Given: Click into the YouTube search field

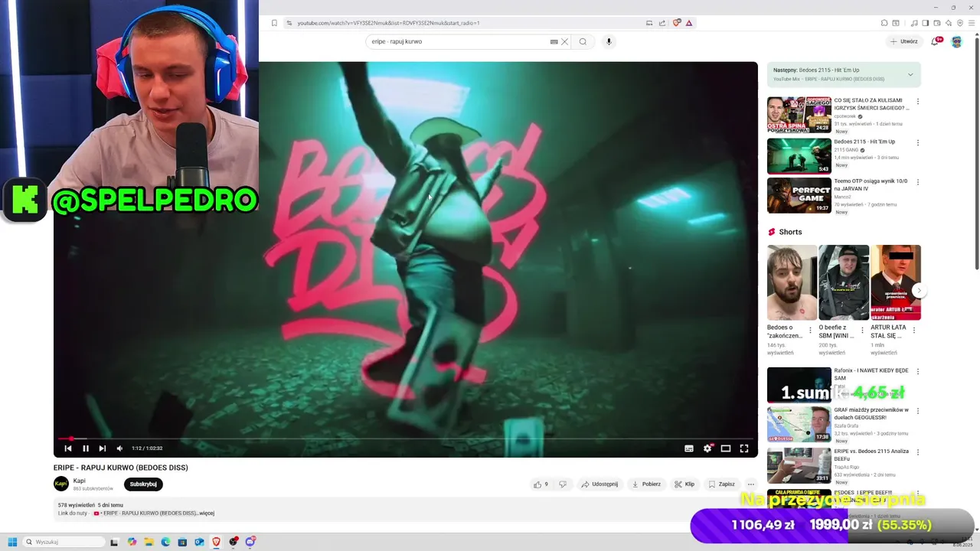Looking at the screenshot, I should pos(459,41).
